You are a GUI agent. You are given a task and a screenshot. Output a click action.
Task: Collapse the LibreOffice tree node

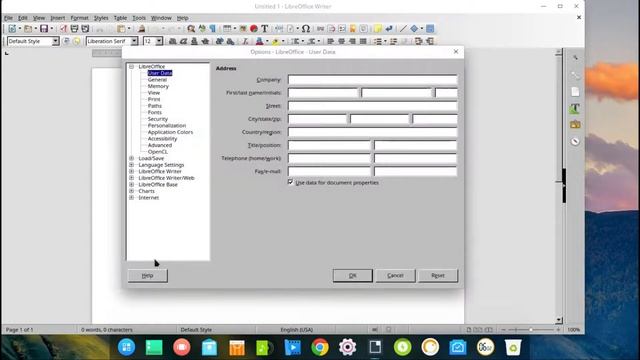coord(131,66)
